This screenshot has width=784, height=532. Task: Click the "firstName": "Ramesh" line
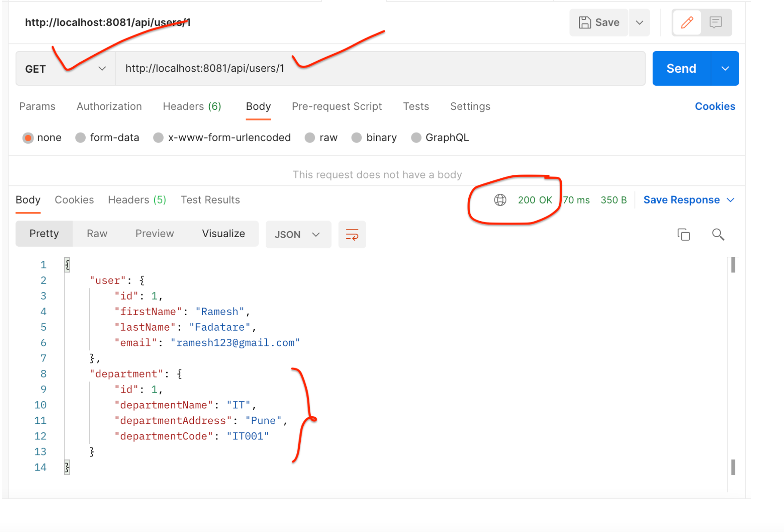[x=182, y=312]
